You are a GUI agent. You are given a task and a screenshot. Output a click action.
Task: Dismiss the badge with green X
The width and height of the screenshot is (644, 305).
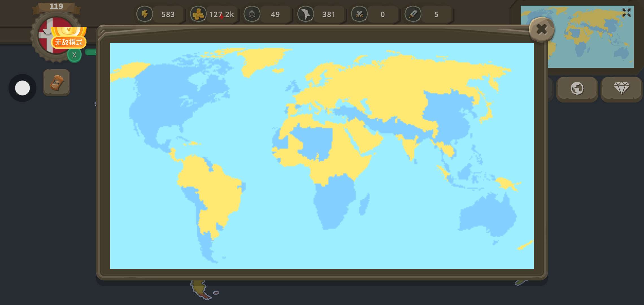coord(74,55)
